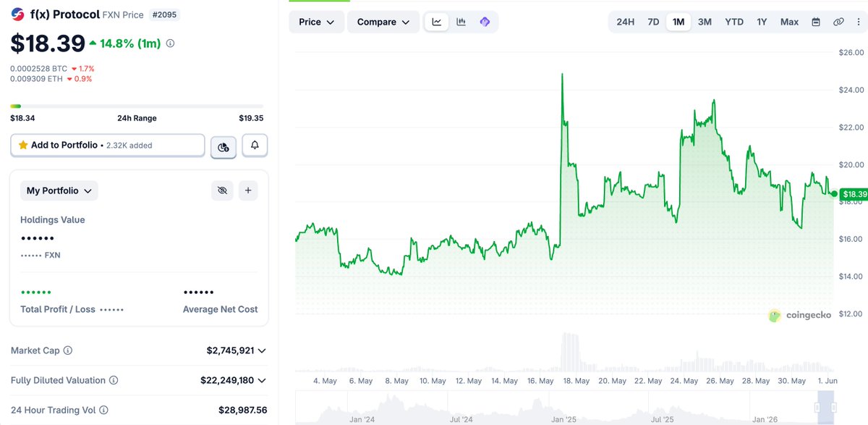Expand the Market Cap value chevron

pyautogui.click(x=262, y=350)
